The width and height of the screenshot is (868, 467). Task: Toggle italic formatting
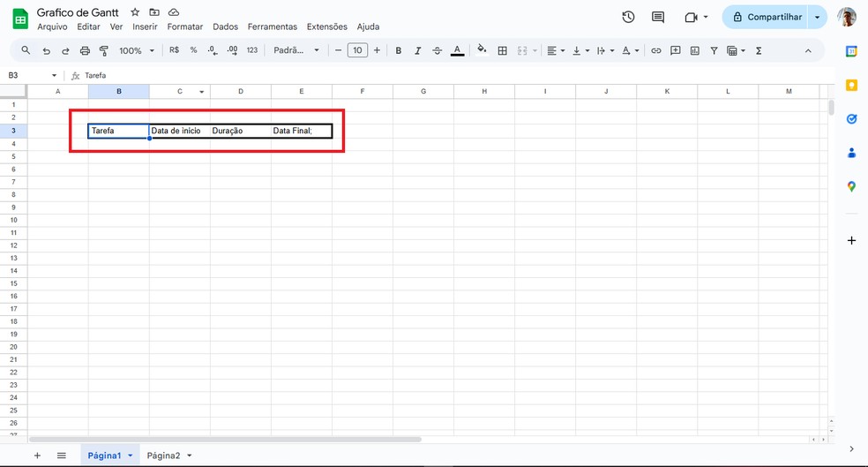click(417, 50)
